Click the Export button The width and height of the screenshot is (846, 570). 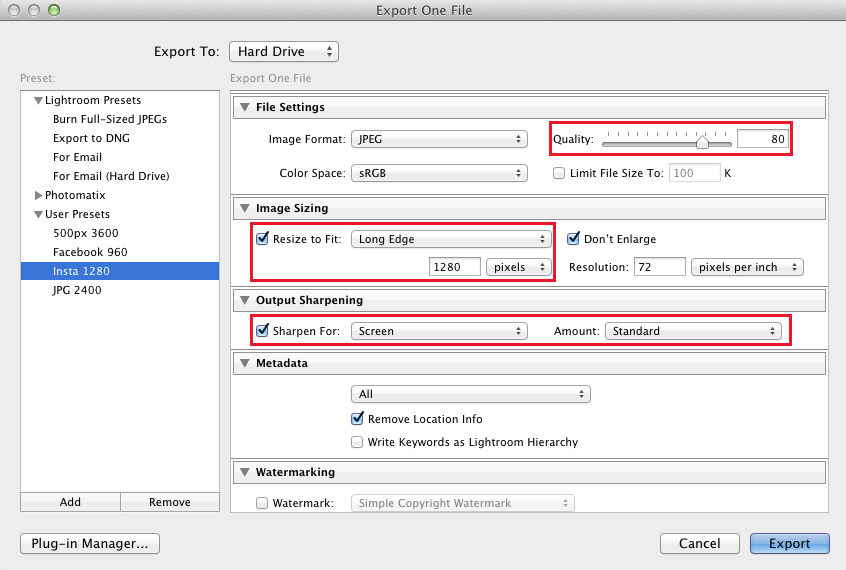coord(789,544)
